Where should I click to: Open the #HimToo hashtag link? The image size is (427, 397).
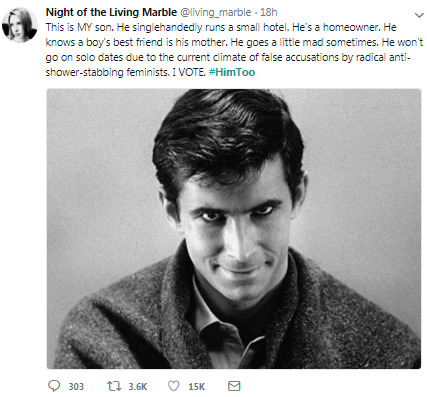pyautogui.click(x=232, y=72)
